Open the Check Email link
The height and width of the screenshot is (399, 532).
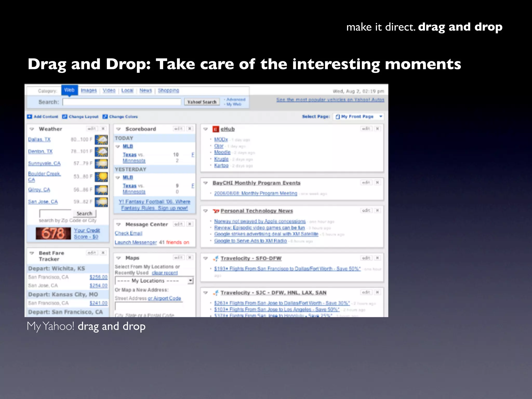pos(129,233)
